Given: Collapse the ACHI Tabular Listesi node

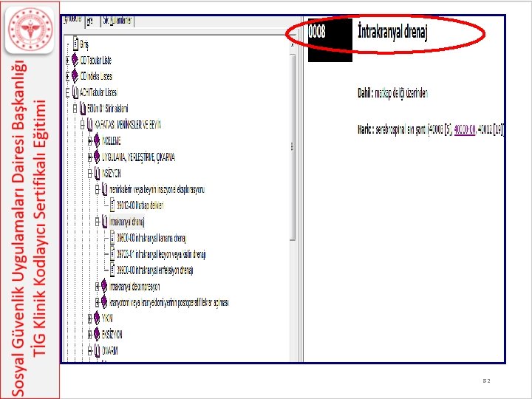Looking at the screenshot, I should point(67,92).
